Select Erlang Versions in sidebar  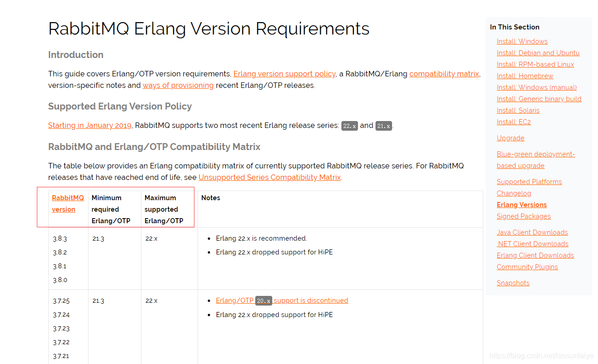[522, 205]
